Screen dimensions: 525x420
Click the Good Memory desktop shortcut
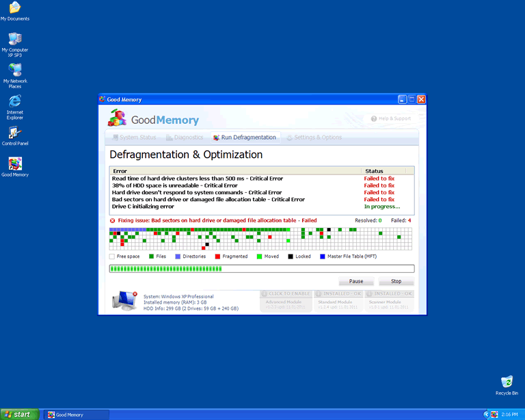click(x=14, y=163)
